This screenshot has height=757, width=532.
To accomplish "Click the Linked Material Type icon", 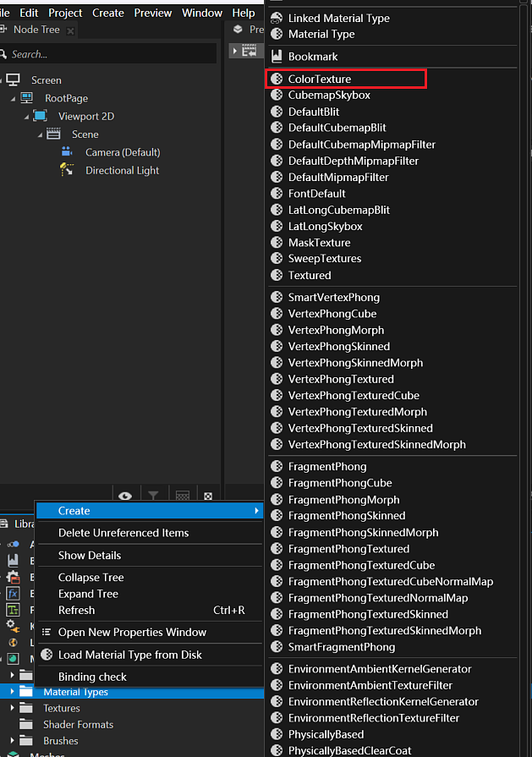I will click(x=277, y=19).
